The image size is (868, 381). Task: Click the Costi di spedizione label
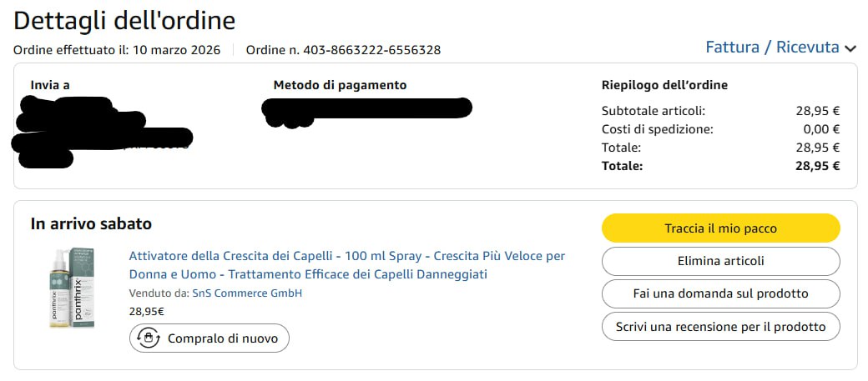coord(657,129)
